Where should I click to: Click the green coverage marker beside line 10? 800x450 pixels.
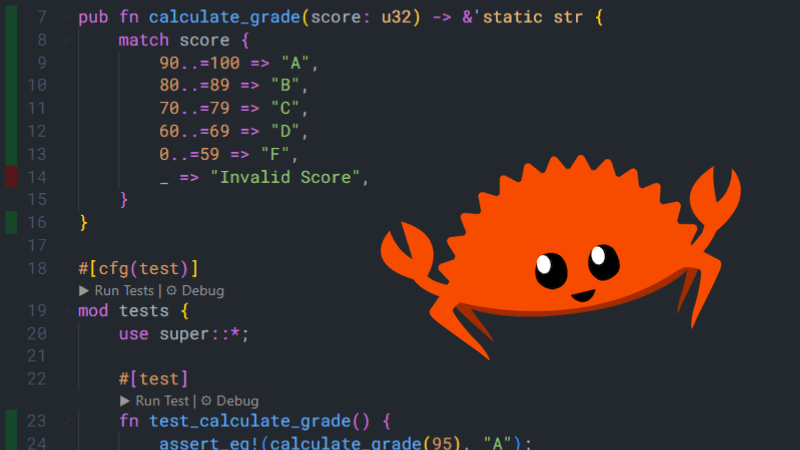coord(11,86)
